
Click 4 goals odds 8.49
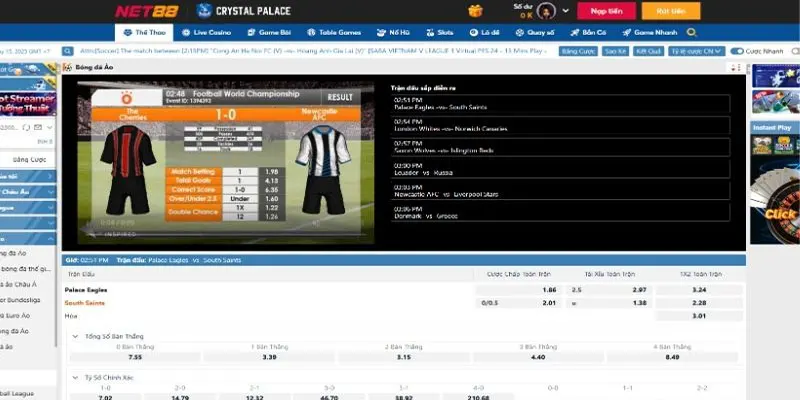[x=672, y=357]
